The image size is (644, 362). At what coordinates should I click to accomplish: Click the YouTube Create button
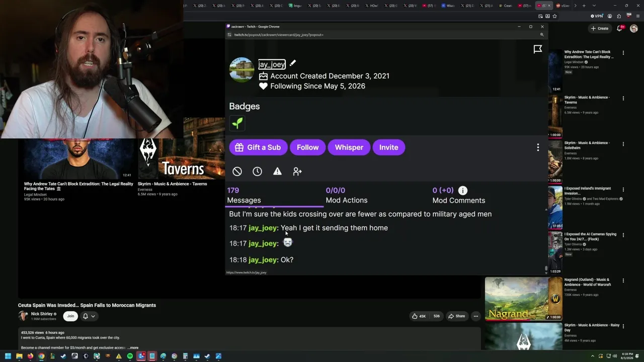[x=600, y=29]
